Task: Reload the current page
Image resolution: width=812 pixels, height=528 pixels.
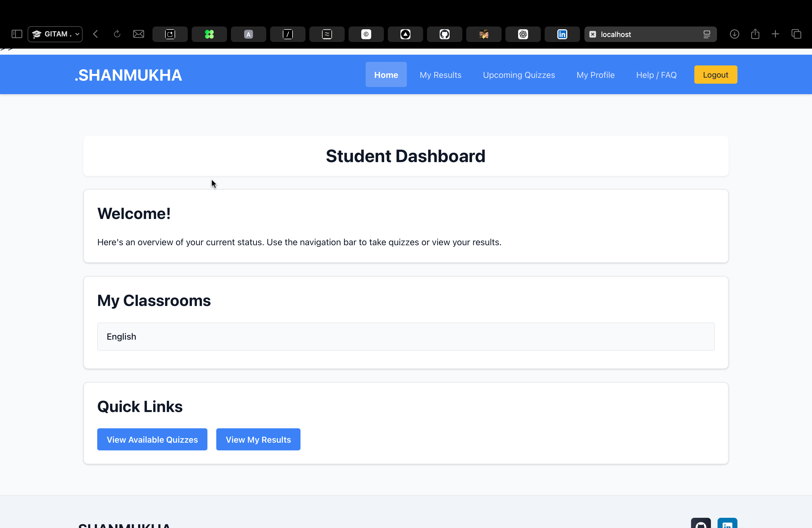Action: point(117,34)
